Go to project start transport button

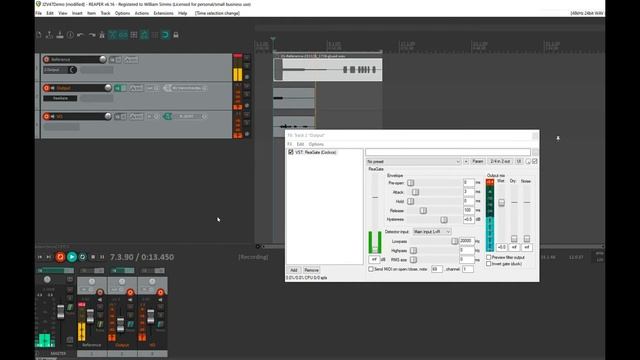(40, 257)
